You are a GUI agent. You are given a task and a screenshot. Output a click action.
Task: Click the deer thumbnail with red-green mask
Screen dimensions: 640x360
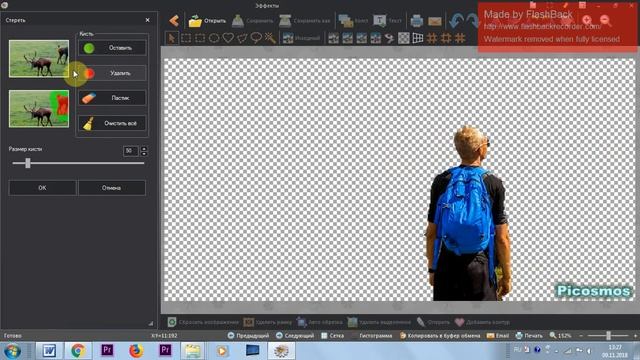(39, 109)
